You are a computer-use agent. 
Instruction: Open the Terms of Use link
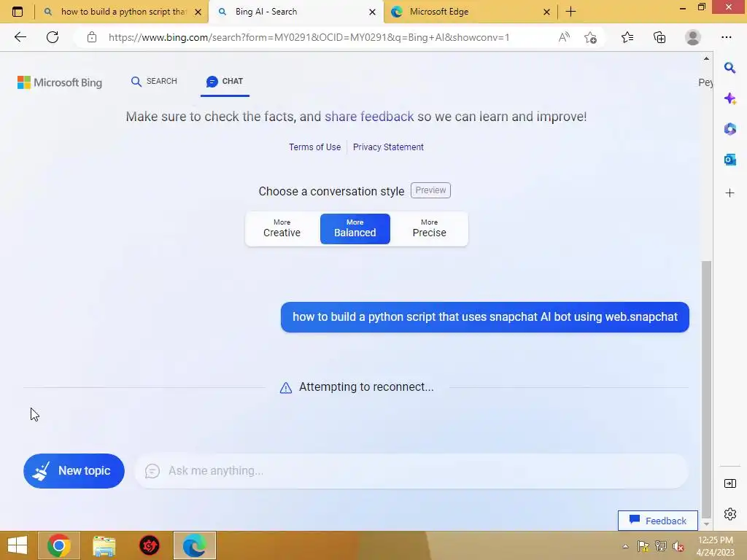(315, 147)
